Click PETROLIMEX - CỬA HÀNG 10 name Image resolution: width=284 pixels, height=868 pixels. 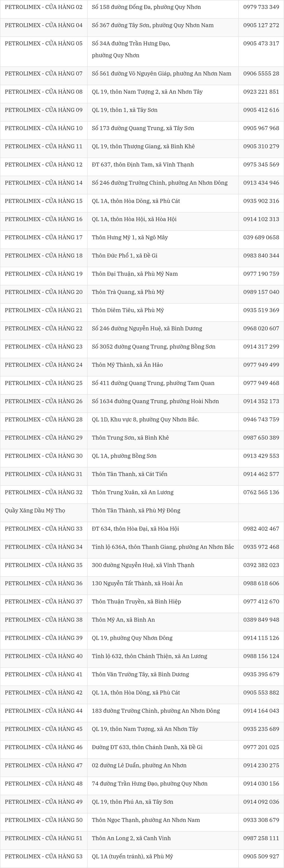pos(43,128)
